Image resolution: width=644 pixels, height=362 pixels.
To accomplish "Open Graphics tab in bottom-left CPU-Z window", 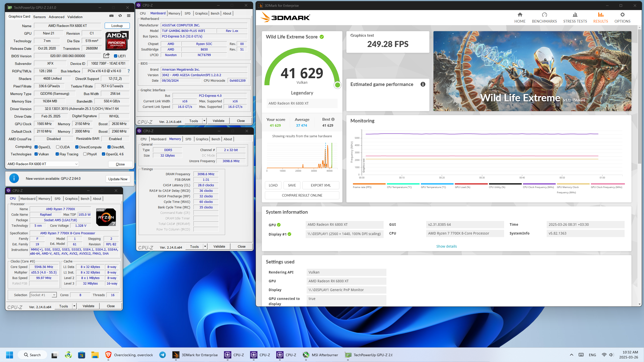I will pyautogui.click(x=71, y=199).
